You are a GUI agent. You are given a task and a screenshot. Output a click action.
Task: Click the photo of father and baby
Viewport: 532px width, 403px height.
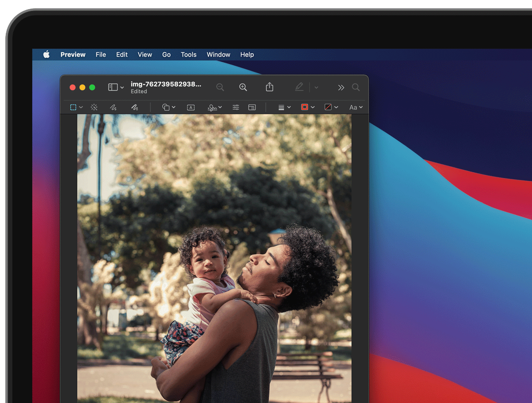point(214,259)
